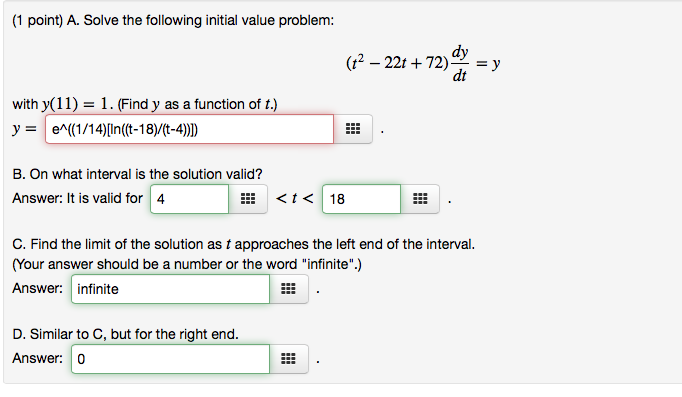682x397 pixels.
Task: Focus the y = answer field with e^ expression
Action: (190, 129)
